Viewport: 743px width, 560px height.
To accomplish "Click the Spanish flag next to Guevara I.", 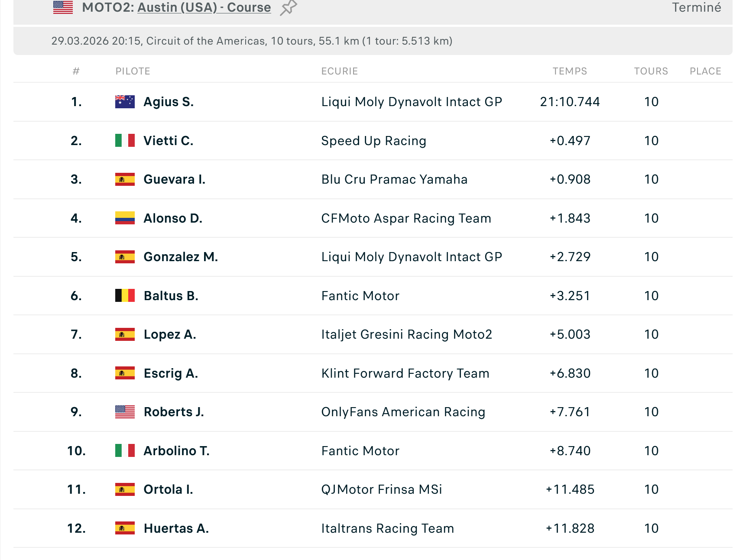I will [125, 179].
